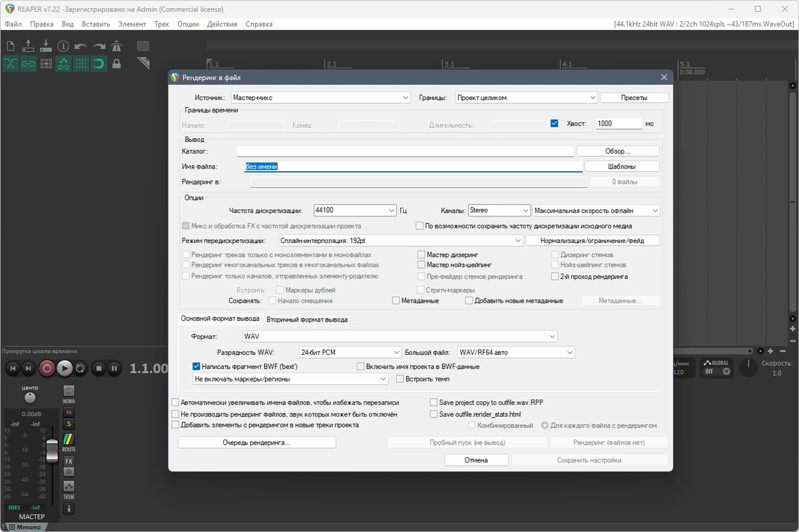Screen dimensions: 799x532
Task: Open the Источник Мастер-микс dropdown
Action: coord(320,98)
